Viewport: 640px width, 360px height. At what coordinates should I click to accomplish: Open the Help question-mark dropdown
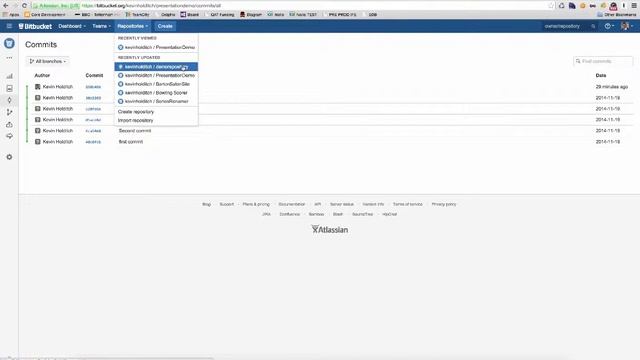tap(609, 26)
